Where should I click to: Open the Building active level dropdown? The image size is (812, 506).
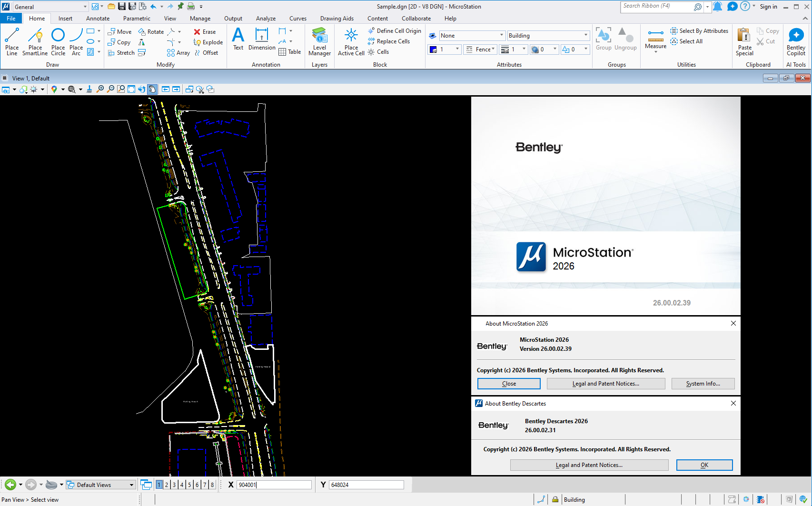click(548, 36)
